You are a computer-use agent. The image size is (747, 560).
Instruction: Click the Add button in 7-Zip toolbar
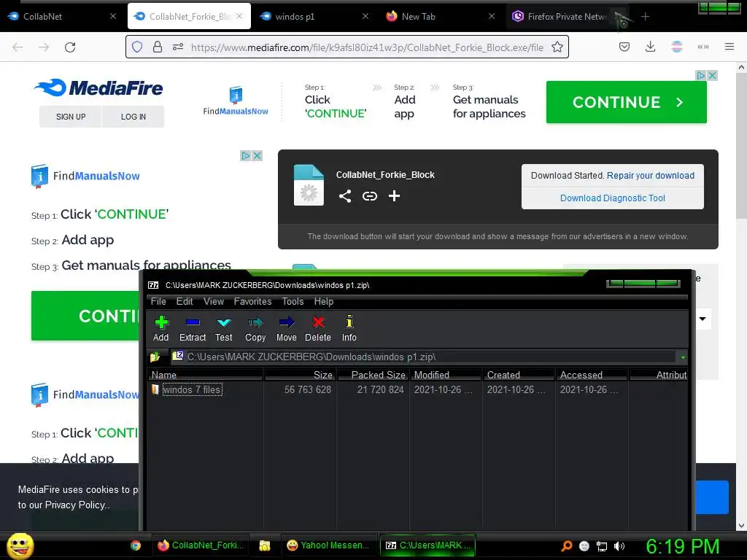point(161,329)
